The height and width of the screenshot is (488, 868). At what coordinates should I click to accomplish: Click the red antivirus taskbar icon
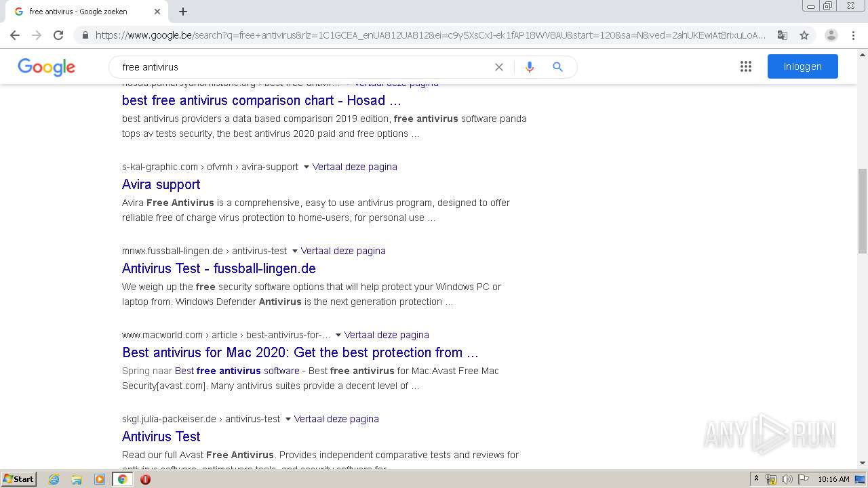[x=145, y=479]
